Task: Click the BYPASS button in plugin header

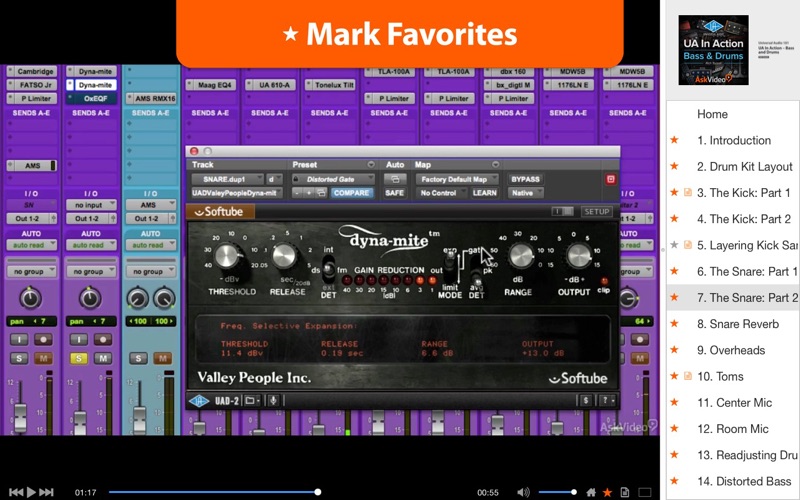Action: [x=525, y=179]
